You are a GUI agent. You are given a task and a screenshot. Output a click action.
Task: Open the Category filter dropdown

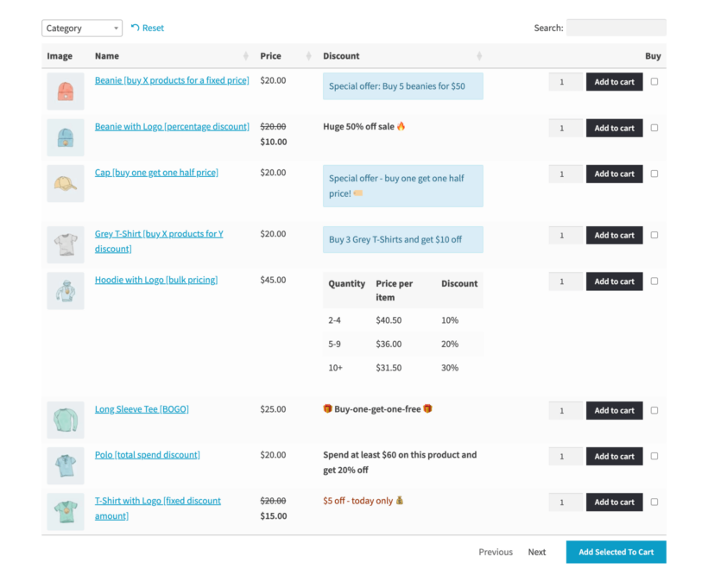pos(81,27)
